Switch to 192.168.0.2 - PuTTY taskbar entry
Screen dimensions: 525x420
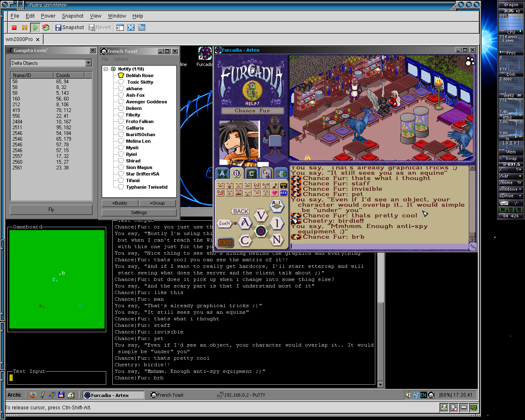(241, 395)
